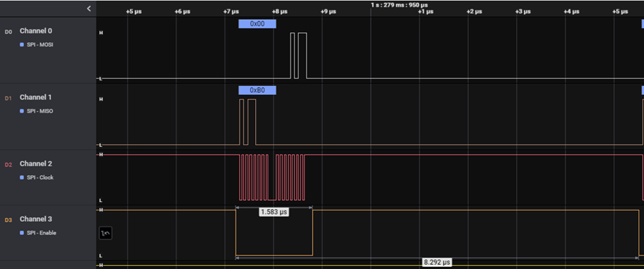The image size is (644, 269).
Task: Click the D0 channel index label
Action: (8, 31)
